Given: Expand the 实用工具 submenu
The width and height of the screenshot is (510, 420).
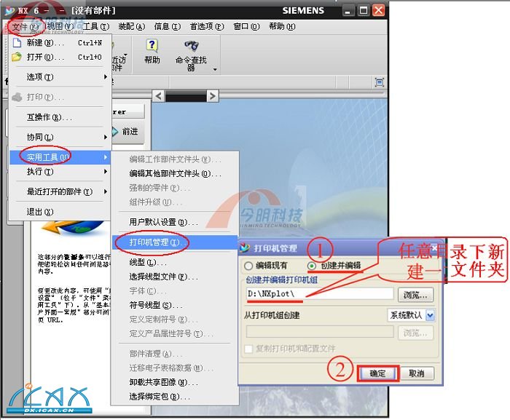Looking at the screenshot, I should pyautogui.click(x=60, y=157).
